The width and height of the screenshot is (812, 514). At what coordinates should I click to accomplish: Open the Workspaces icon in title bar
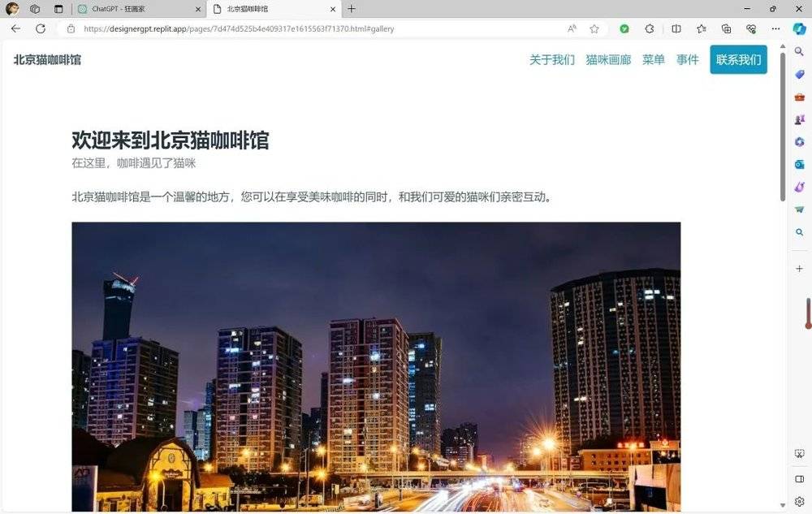35,9
